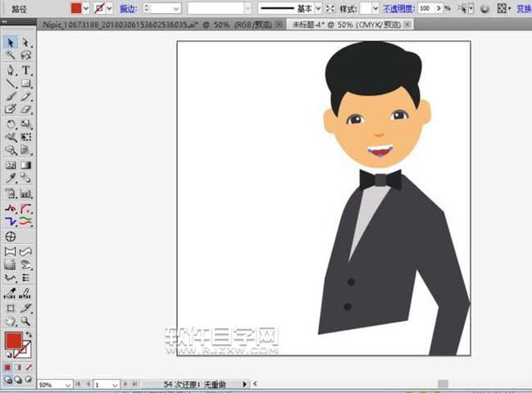Viewport: 532px width, 393px height.
Task: Select the Direct Selection tool
Action: pos(26,42)
